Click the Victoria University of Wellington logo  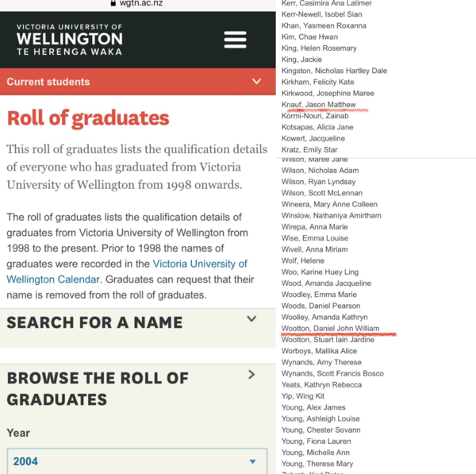(x=70, y=40)
